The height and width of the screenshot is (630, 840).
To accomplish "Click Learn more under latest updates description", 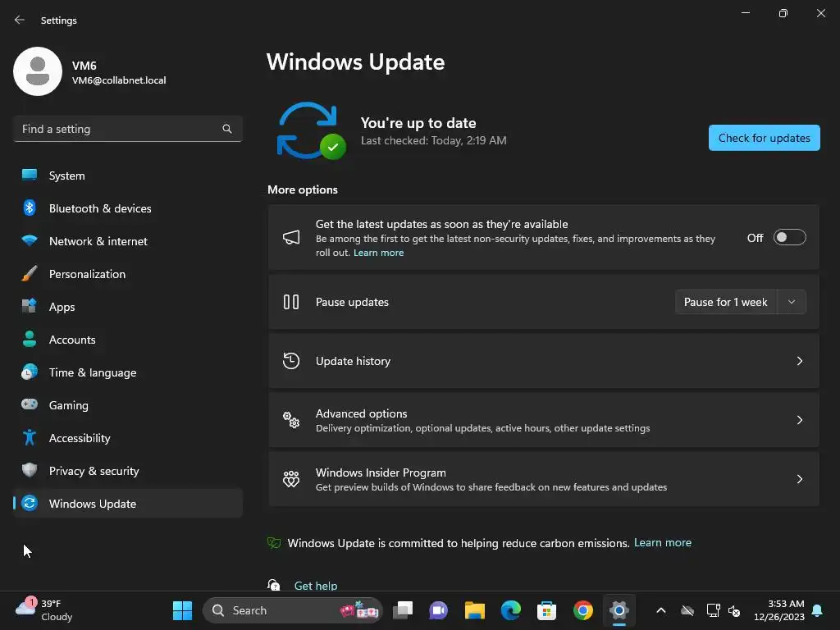I will tap(378, 253).
